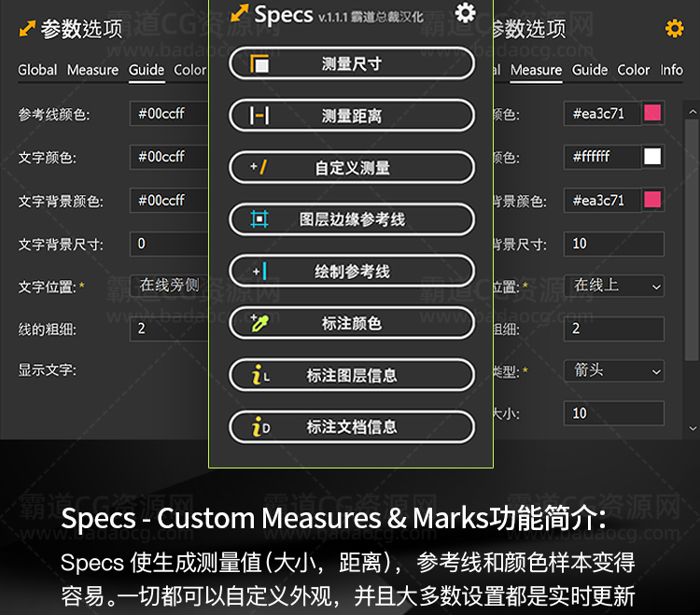Open the Color tab in right panel

pyautogui.click(x=633, y=70)
